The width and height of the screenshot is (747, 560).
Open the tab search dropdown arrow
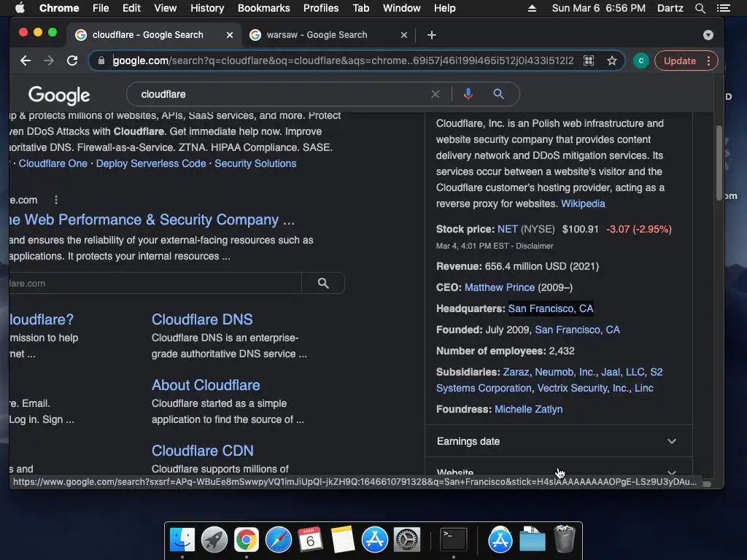click(708, 35)
